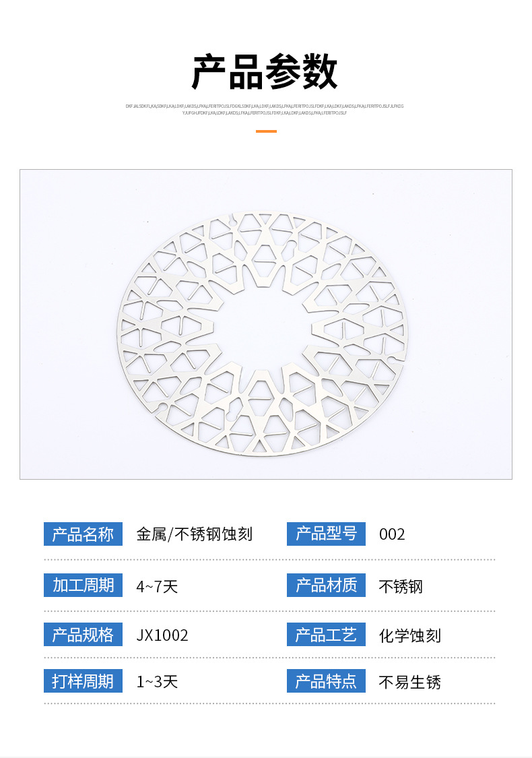The height and width of the screenshot is (758, 532).
Task: Click the 加工周期 blue label
Action: [83, 586]
